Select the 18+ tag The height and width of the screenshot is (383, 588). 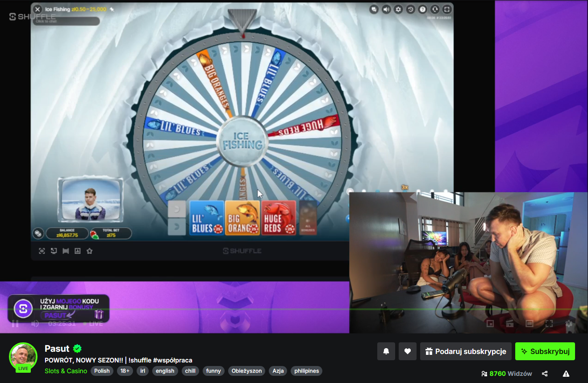125,371
